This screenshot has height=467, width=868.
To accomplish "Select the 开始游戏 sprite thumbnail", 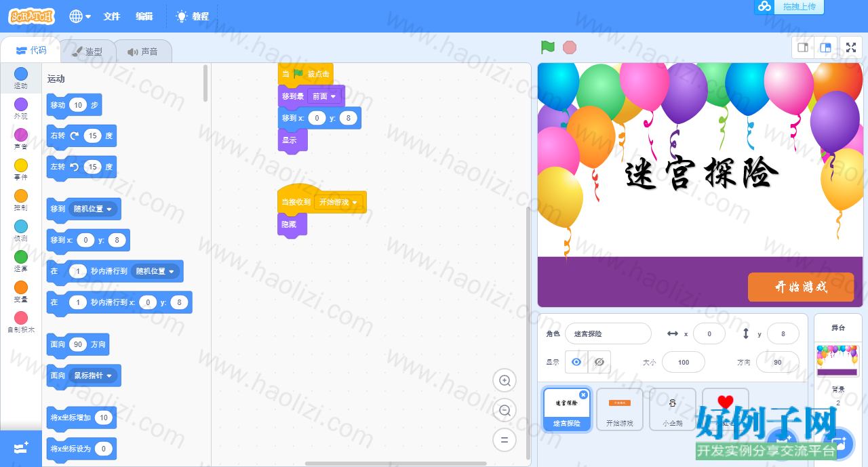I will point(620,409).
